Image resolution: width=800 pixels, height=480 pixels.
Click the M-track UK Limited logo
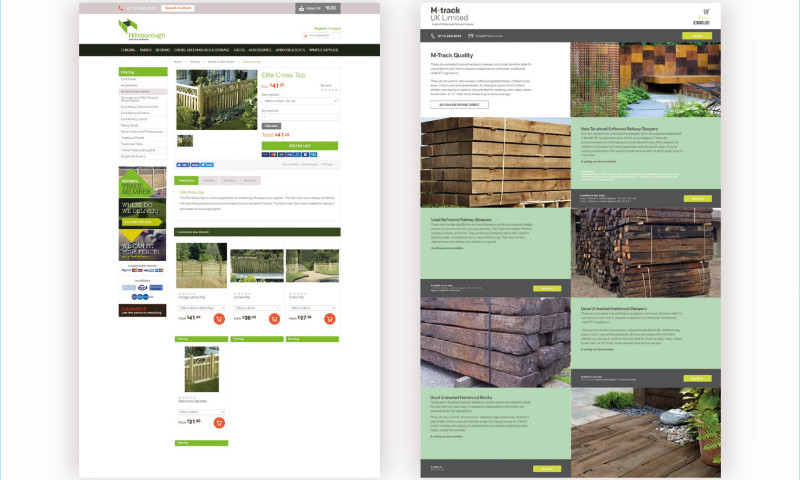(x=452, y=16)
